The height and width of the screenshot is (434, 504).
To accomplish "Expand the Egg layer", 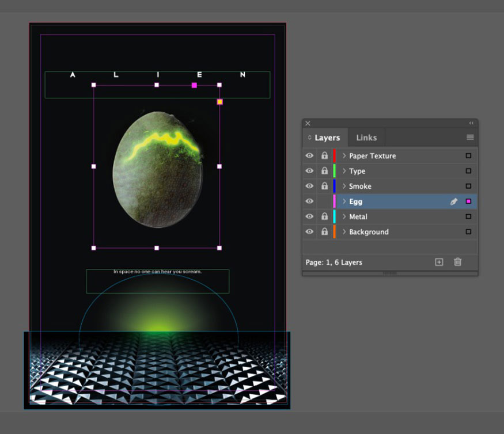I will [x=344, y=201].
